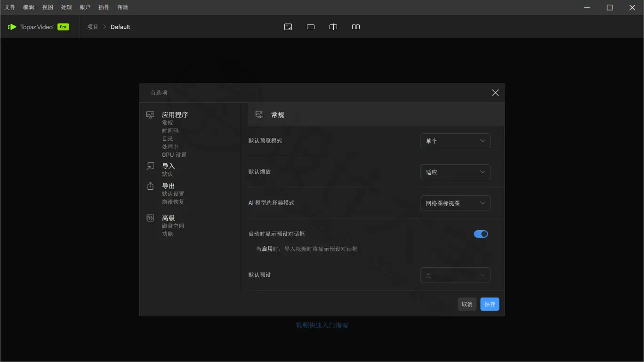Click the 导入 arrow icon in sidebar

[150, 166]
